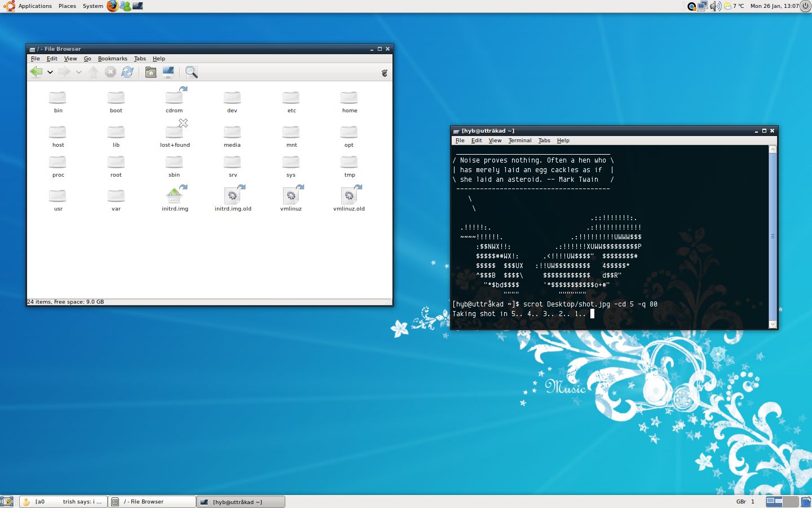Viewport: 812px width, 508px height.
Task: Click the magnifying glass search icon
Action: pyautogui.click(x=192, y=72)
